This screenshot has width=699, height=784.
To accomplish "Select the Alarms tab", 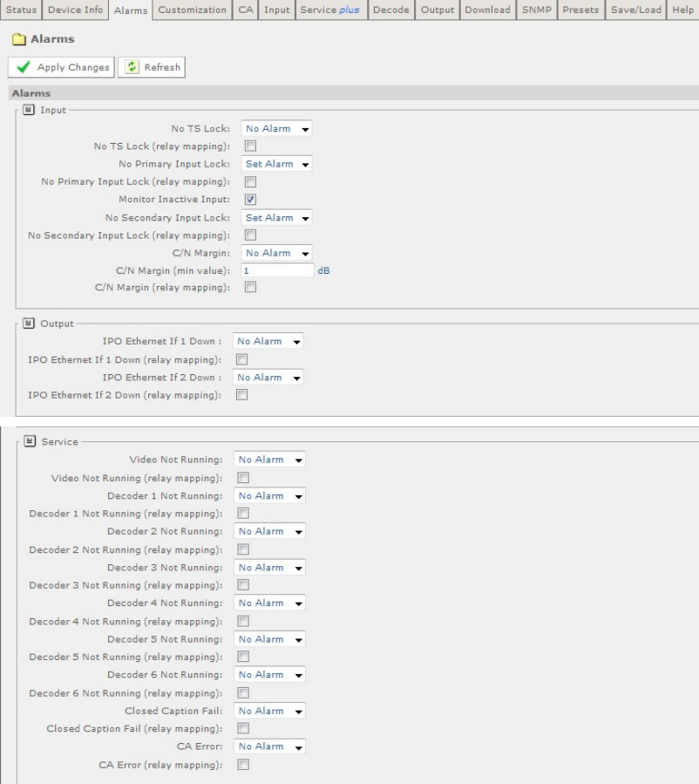I will tap(131, 10).
